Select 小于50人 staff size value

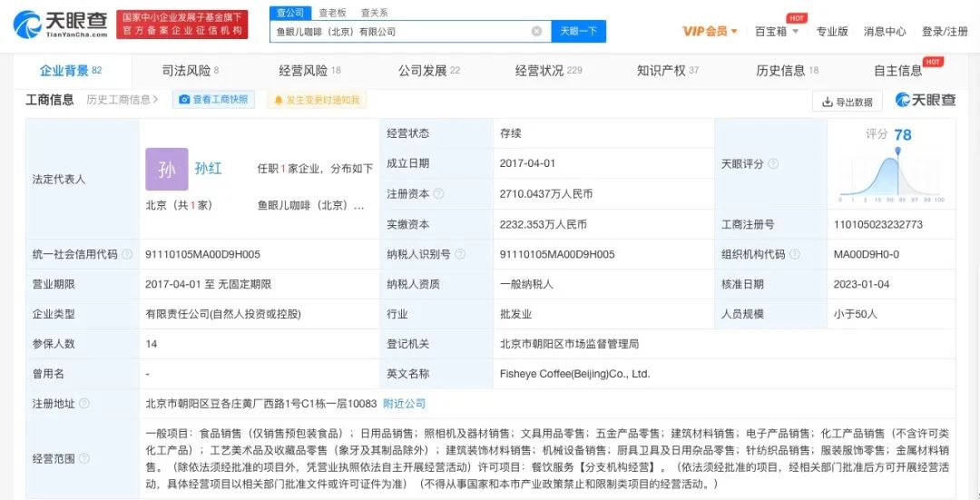[855, 314]
